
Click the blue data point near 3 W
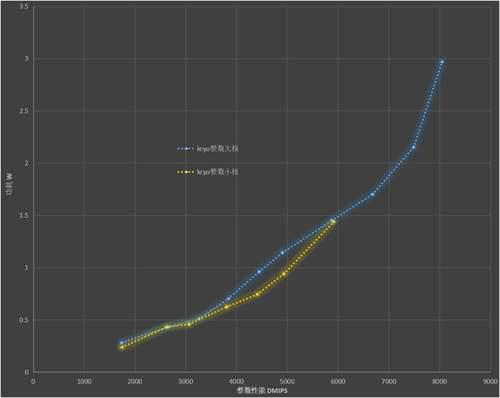tap(442, 62)
